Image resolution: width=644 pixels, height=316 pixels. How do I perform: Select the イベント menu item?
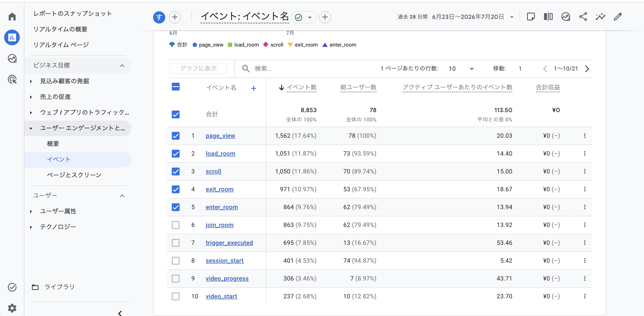78,159
